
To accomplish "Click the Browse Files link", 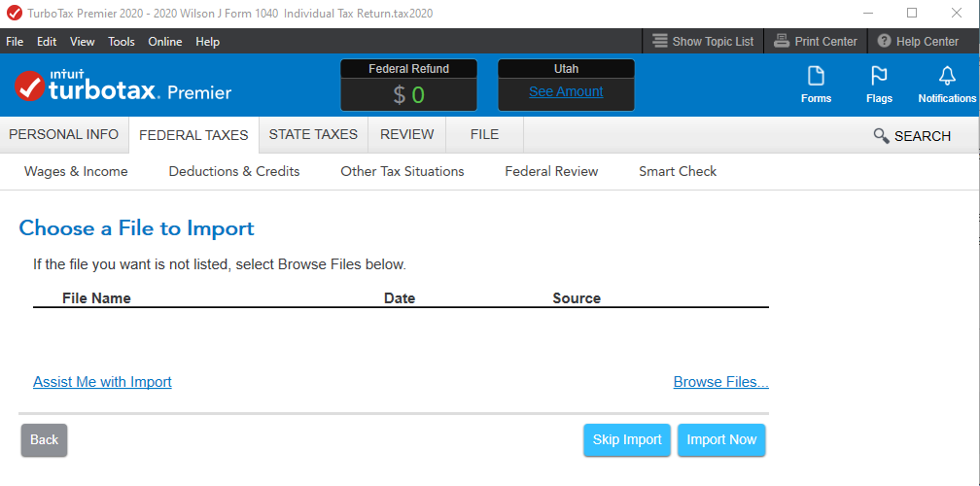I will pyautogui.click(x=721, y=382).
